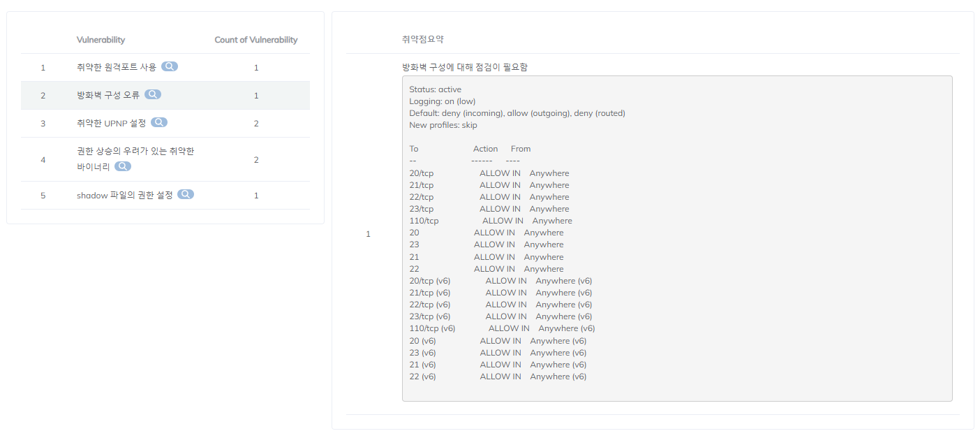
Task: Open shadow 파일의 권한 설정 magnifier icon
Action: point(186,194)
